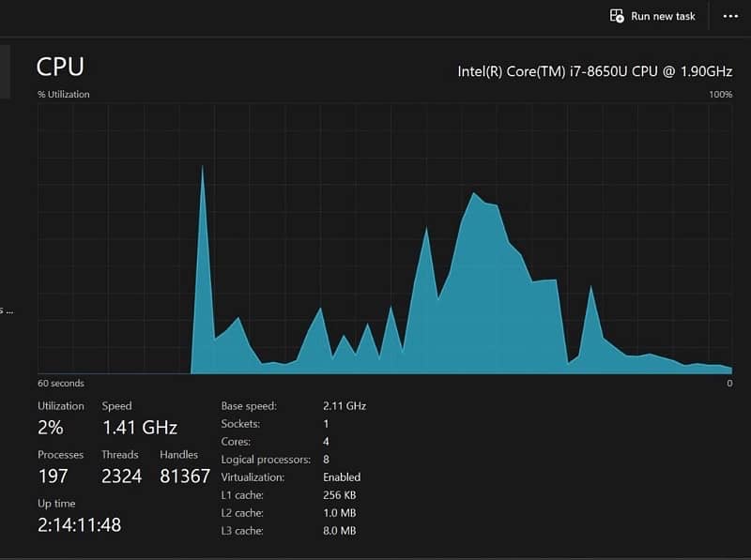The width and height of the screenshot is (751, 560).
Task: Open the three-dot more options menu
Action: [730, 16]
